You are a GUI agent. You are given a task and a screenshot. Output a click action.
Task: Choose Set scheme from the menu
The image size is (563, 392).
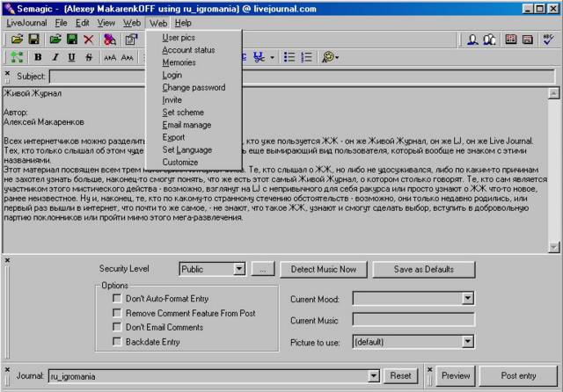click(x=194, y=113)
